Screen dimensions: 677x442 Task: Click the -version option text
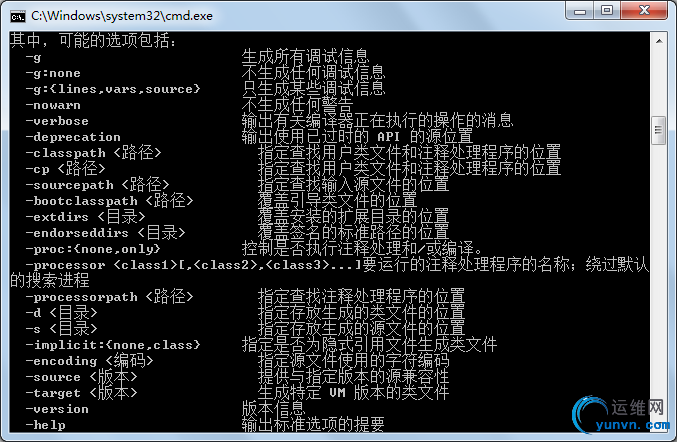[57, 409]
